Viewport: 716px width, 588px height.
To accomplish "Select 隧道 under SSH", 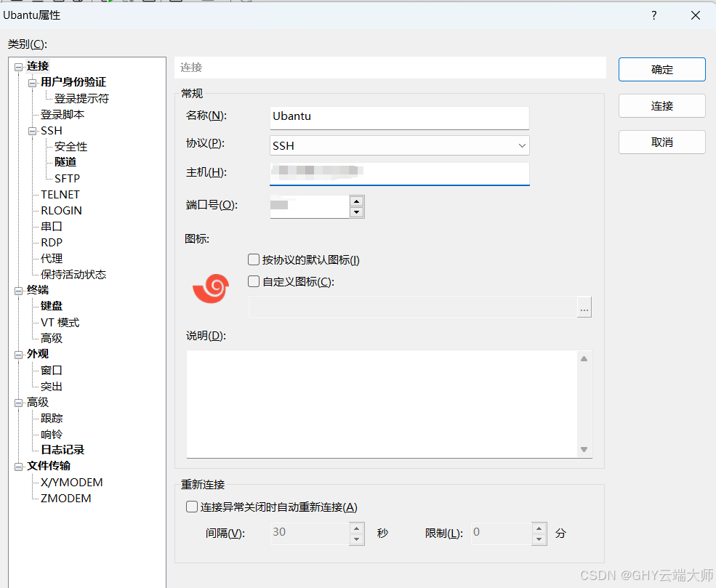I will click(x=65, y=162).
